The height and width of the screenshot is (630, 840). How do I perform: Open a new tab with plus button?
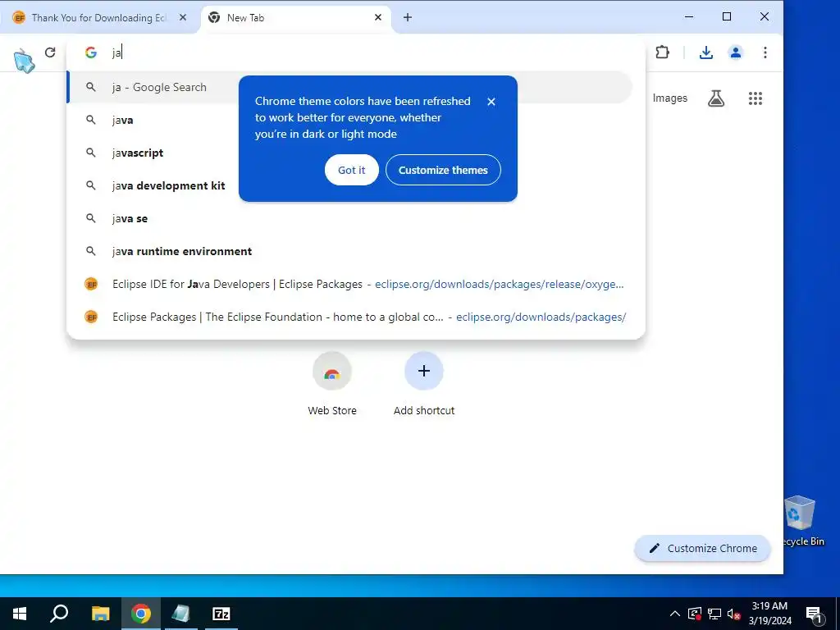click(x=408, y=18)
